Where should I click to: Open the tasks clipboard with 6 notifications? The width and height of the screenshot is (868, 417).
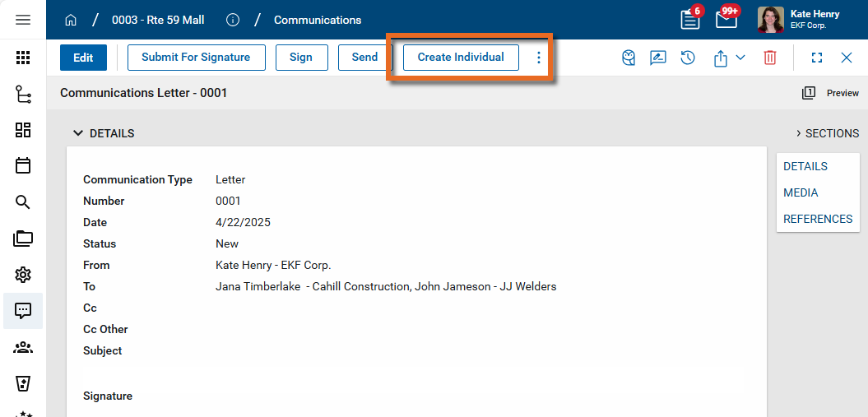[x=690, y=20]
